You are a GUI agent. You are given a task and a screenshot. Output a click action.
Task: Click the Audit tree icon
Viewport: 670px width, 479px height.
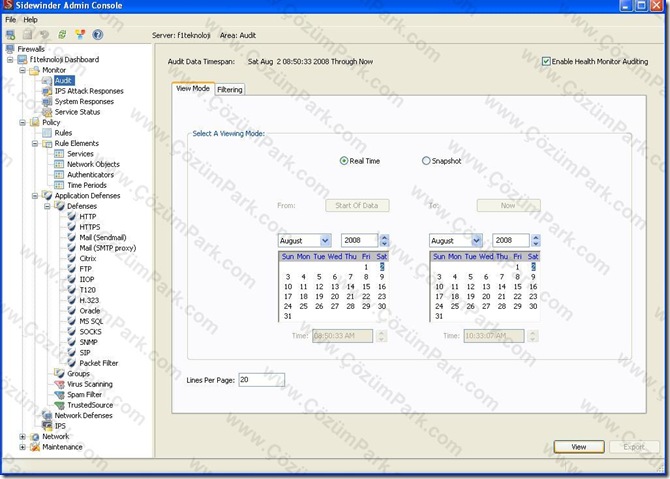point(47,81)
